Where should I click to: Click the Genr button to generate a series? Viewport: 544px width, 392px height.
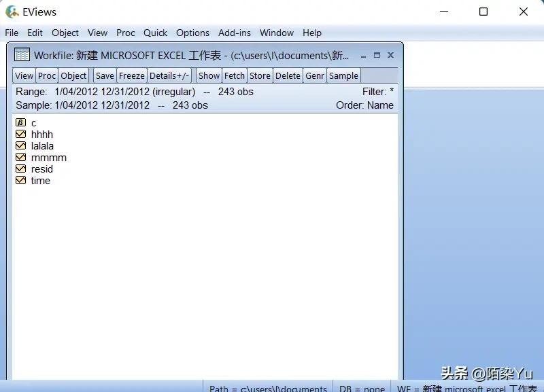coord(314,75)
